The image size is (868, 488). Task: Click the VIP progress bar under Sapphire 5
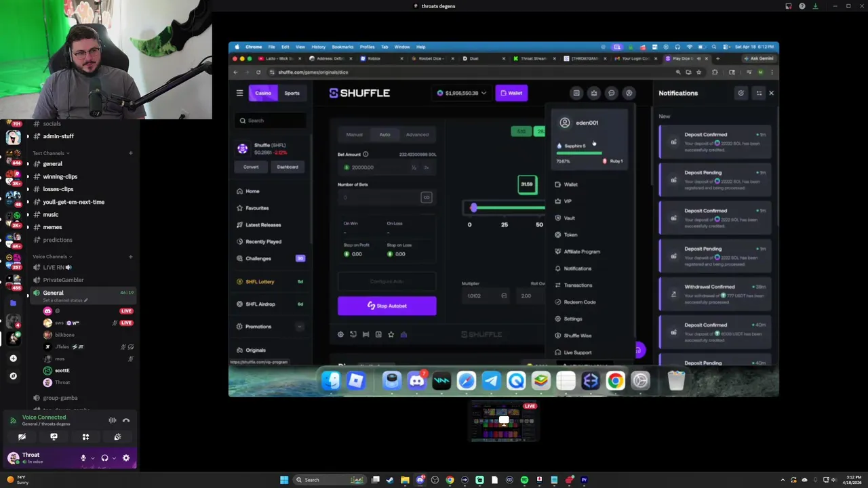579,154
